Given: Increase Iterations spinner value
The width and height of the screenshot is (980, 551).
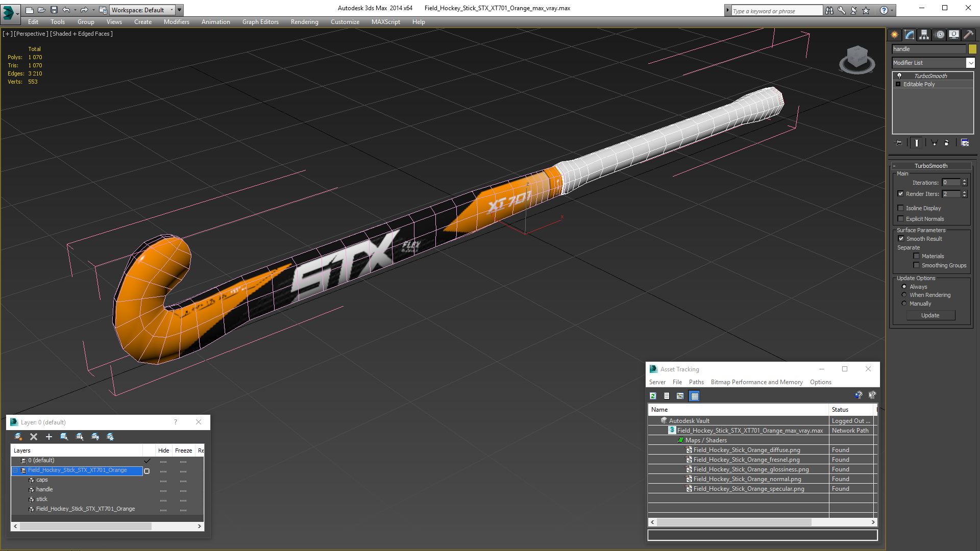Looking at the screenshot, I should tap(964, 181).
